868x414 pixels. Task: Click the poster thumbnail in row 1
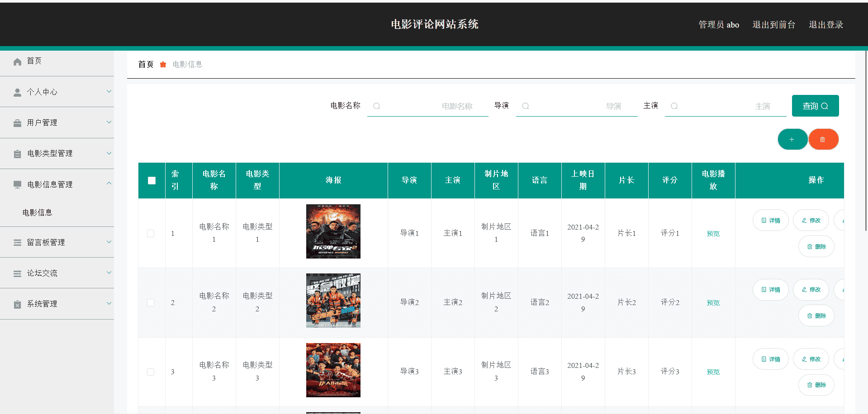(333, 231)
